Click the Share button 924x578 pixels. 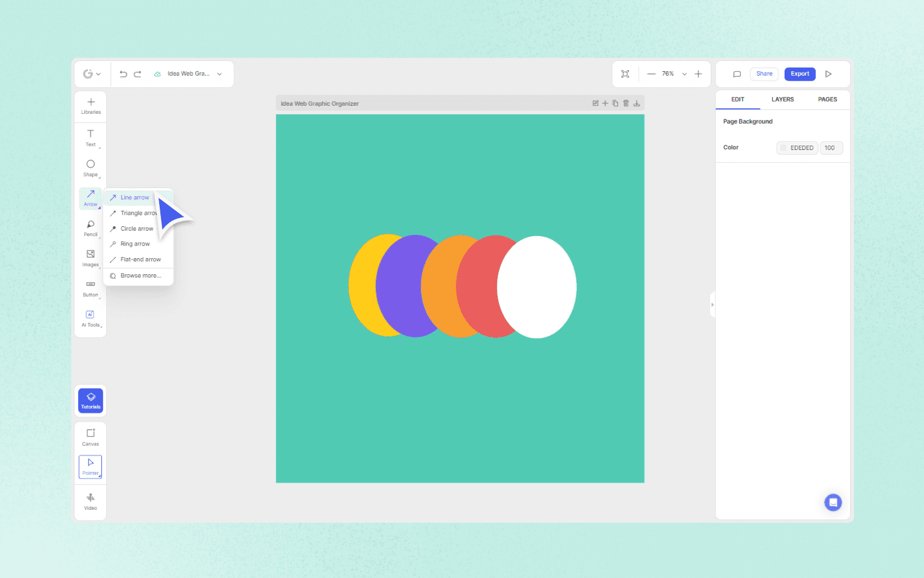(x=764, y=74)
